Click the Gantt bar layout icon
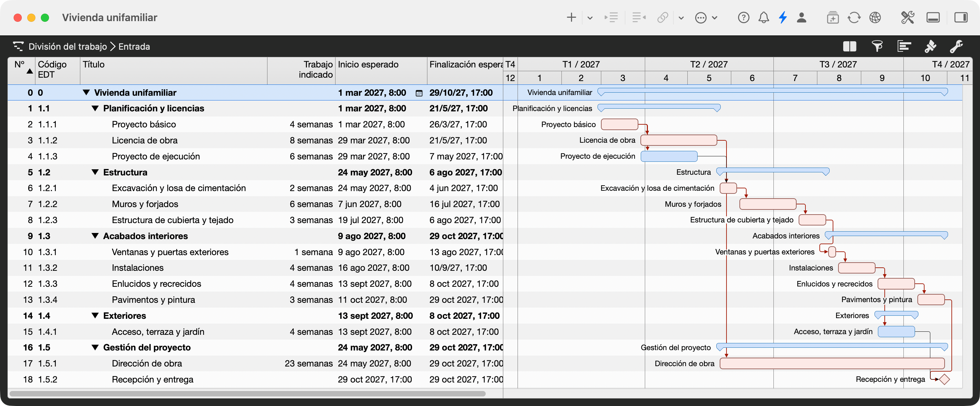This screenshot has width=980, height=406. click(x=904, y=46)
